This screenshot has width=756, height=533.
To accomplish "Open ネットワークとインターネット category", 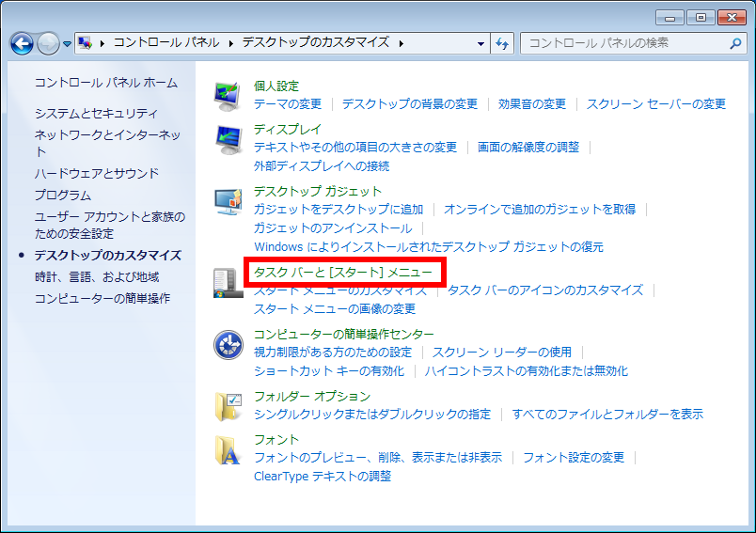I will (108, 143).
